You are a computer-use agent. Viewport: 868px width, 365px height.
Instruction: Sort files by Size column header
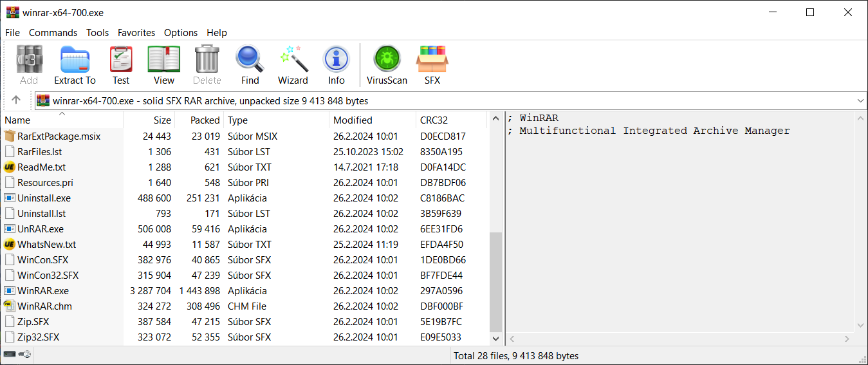click(x=162, y=120)
